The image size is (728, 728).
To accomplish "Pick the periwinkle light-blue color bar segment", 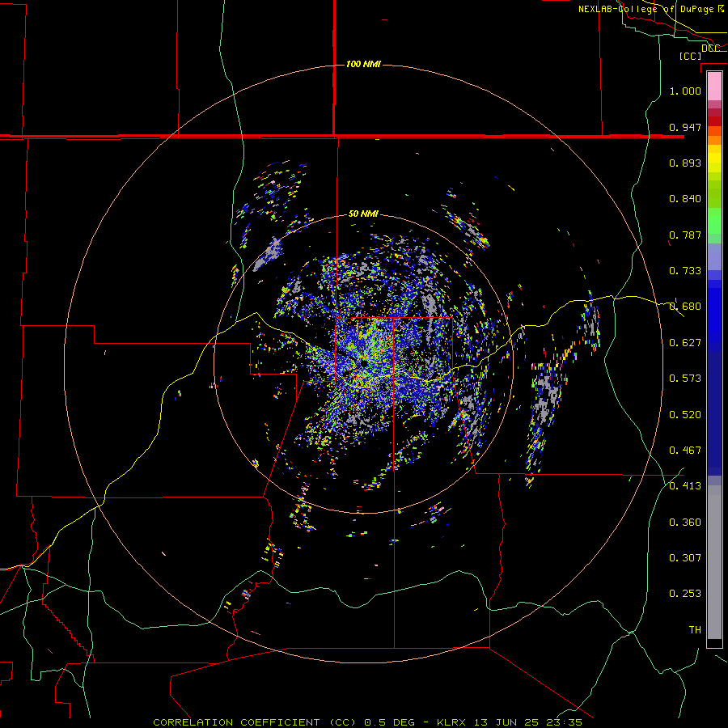I will pos(714,256).
